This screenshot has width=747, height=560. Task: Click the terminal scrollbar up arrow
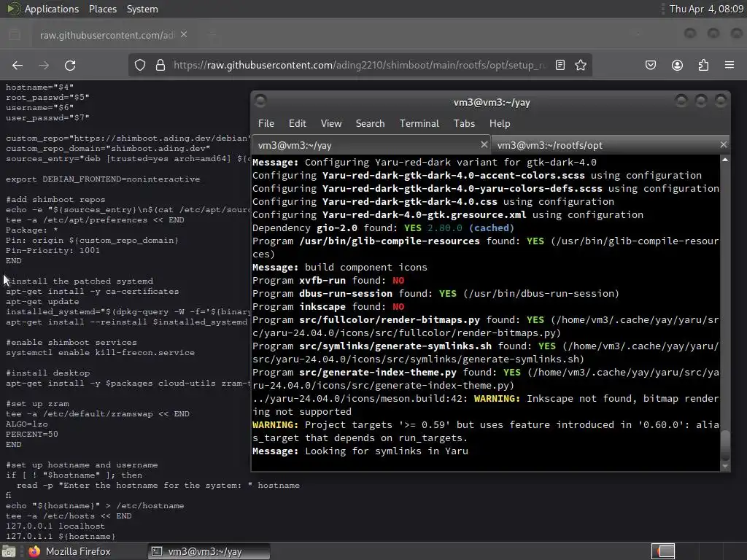724,160
